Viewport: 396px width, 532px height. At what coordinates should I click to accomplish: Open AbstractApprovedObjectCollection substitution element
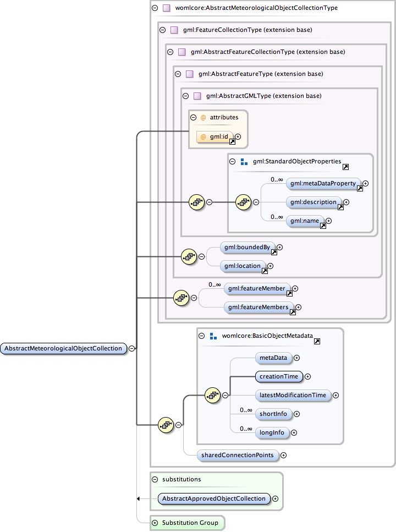[x=214, y=499]
